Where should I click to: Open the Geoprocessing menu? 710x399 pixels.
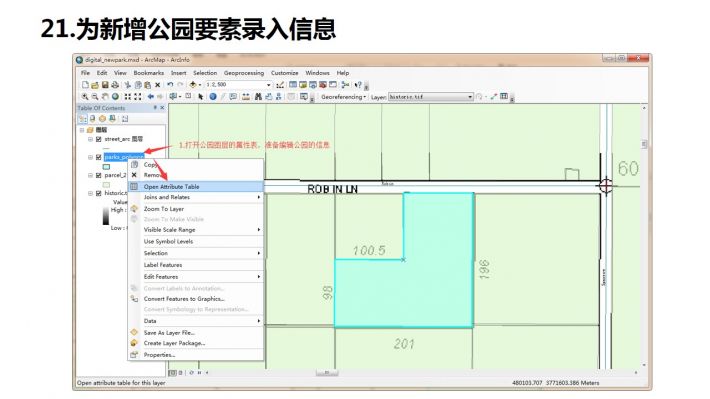(x=244, y=73)
